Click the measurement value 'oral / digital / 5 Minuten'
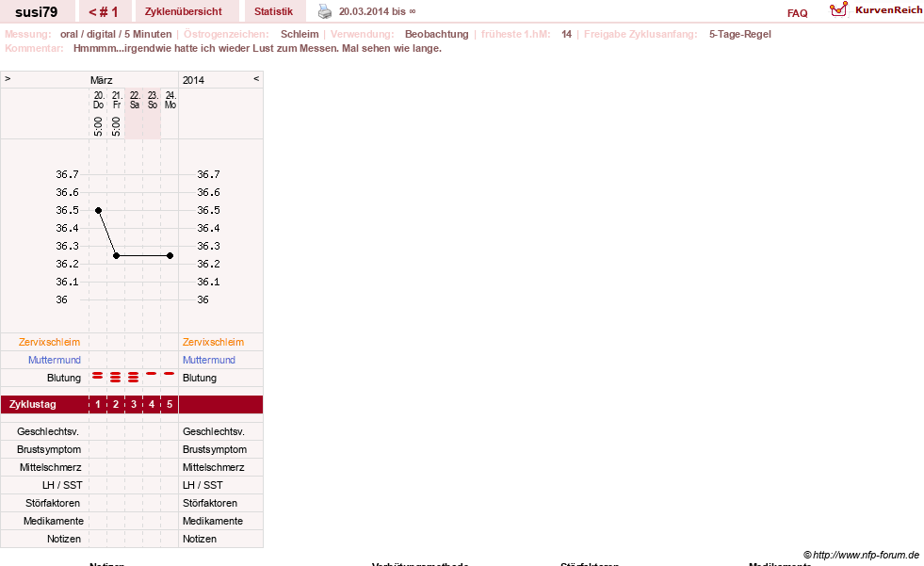Viewport: 924px width, 566px height. [116, 34]
